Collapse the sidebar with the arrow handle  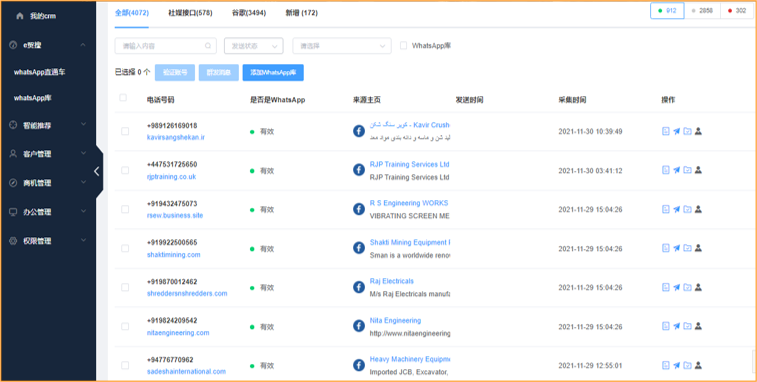pos(98,171)
